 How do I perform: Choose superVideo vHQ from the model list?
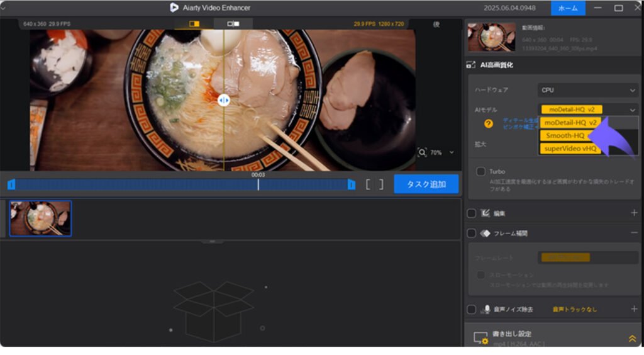coord(570,149)
